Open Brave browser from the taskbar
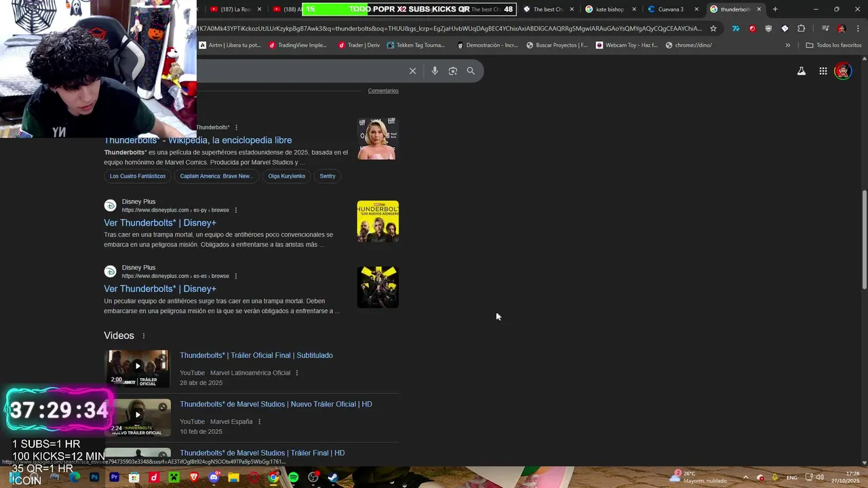The image size is (868, 488). [x=194, y=477]
